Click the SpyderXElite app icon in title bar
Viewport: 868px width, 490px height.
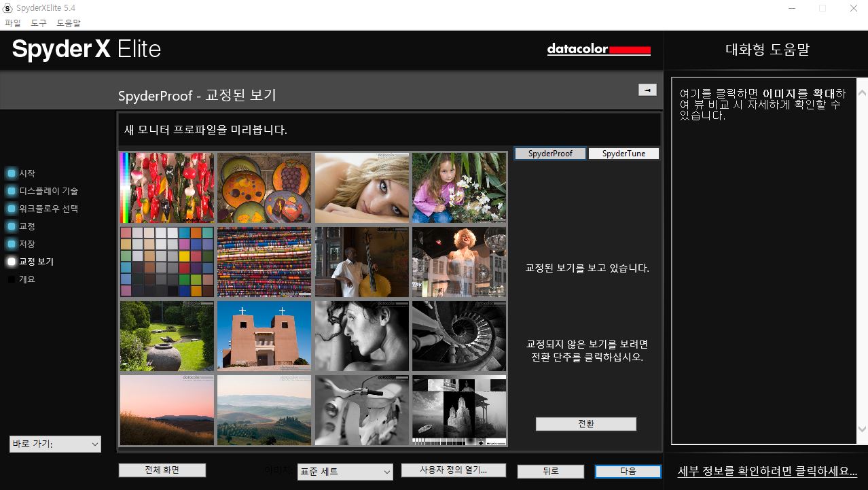7,8
